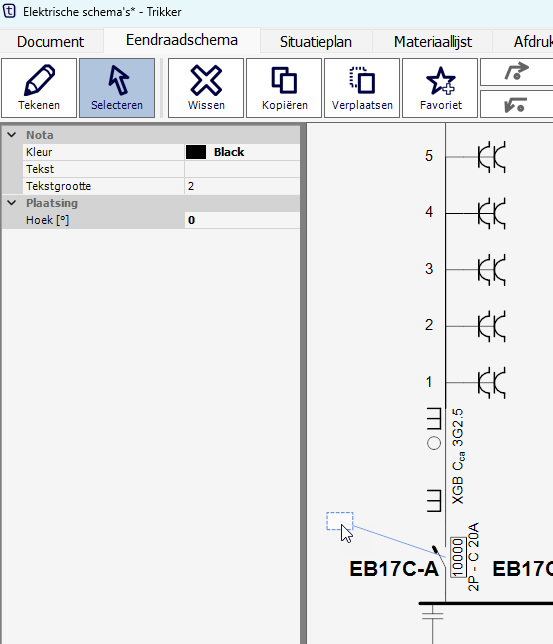Pick the Verplaatsen move tool

coord(362,88)
